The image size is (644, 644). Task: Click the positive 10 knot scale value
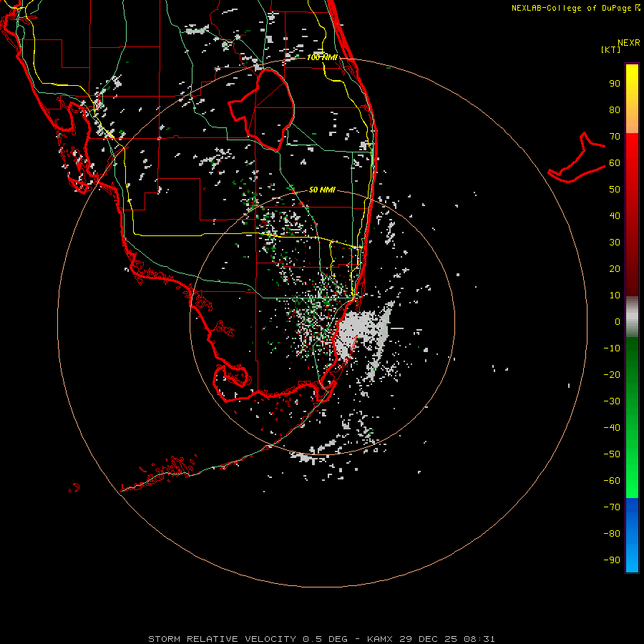[x=615, y=296]
